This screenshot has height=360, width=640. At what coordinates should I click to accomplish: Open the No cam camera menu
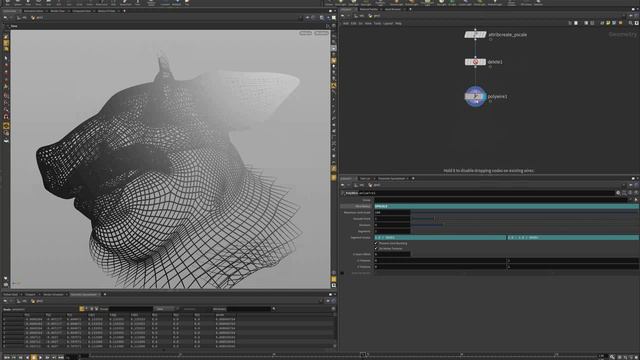coord(322,33)
